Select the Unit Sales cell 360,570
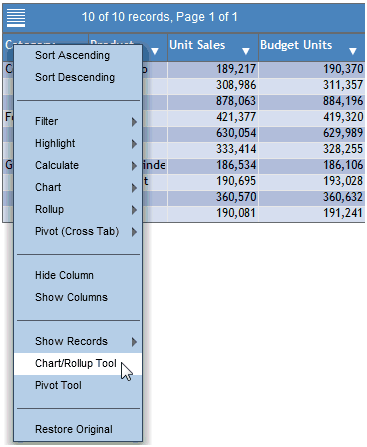 (x=213, y=197)
